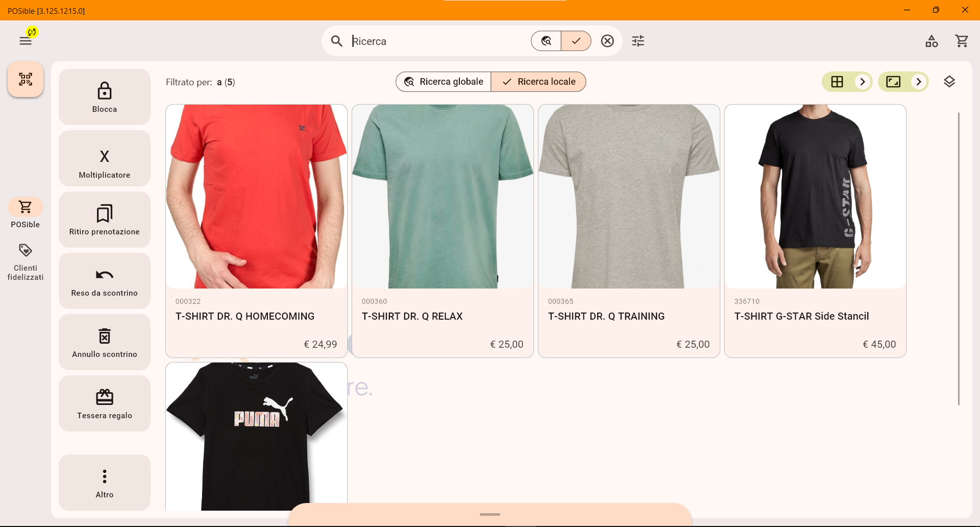980x527 pixels.
Task: Open Clienti fidelizzati
Action: (26, 262)
